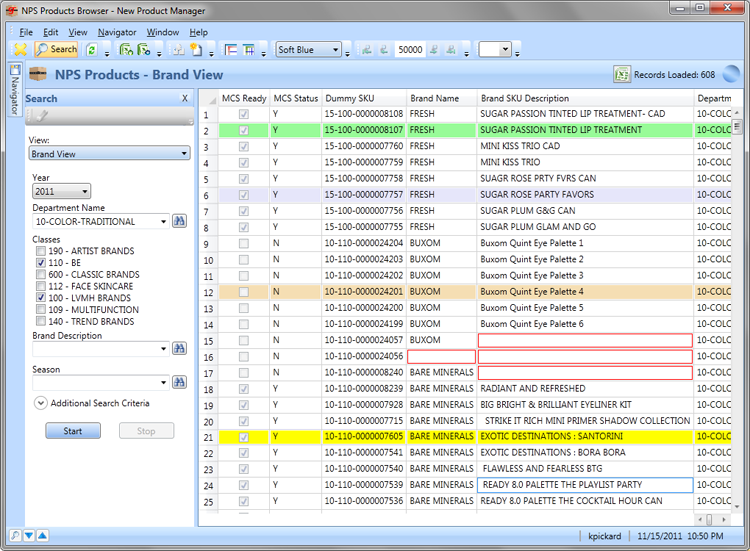Click the grayed copy document icon in toolbar
Viewport: 750px width, 551px height.
pyautogui.click(x=178, y=49)
